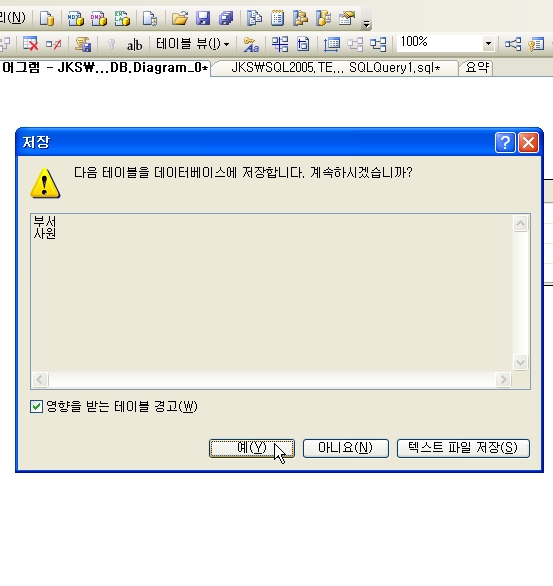Click the grayed Arrange Selection icon
The width and height of the screenshot is (553, 586).
coord(355,44)
